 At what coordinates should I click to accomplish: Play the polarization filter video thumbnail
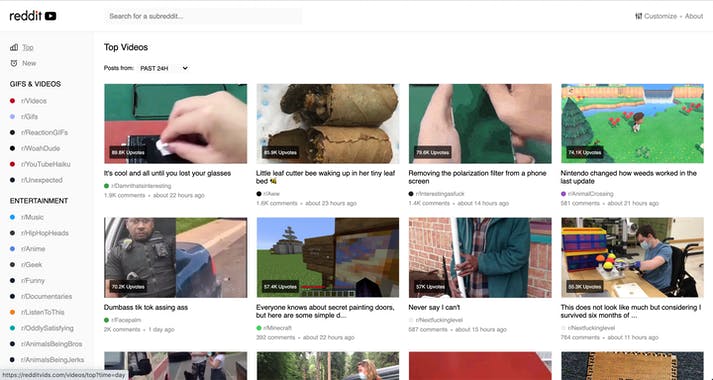[480, 124]
